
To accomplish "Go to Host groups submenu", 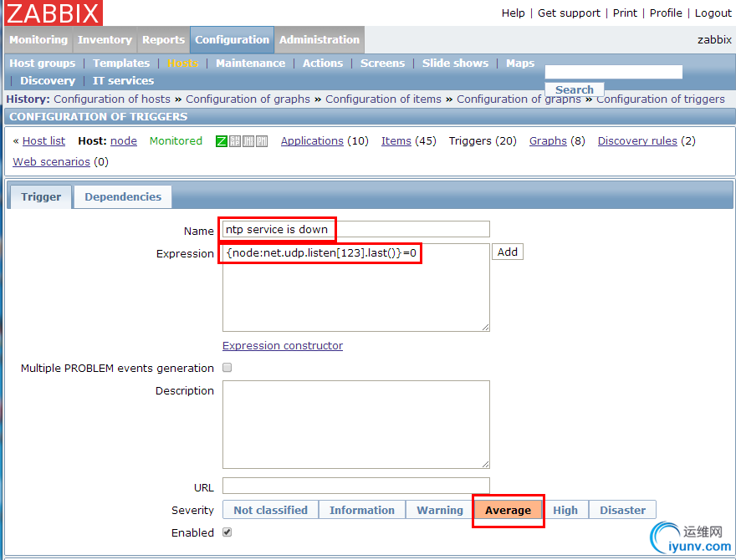I will (x=43, y=63).
